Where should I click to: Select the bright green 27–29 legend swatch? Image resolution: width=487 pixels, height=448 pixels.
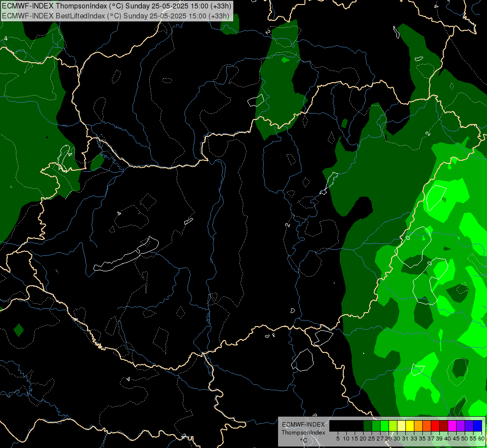pos(385,426)
